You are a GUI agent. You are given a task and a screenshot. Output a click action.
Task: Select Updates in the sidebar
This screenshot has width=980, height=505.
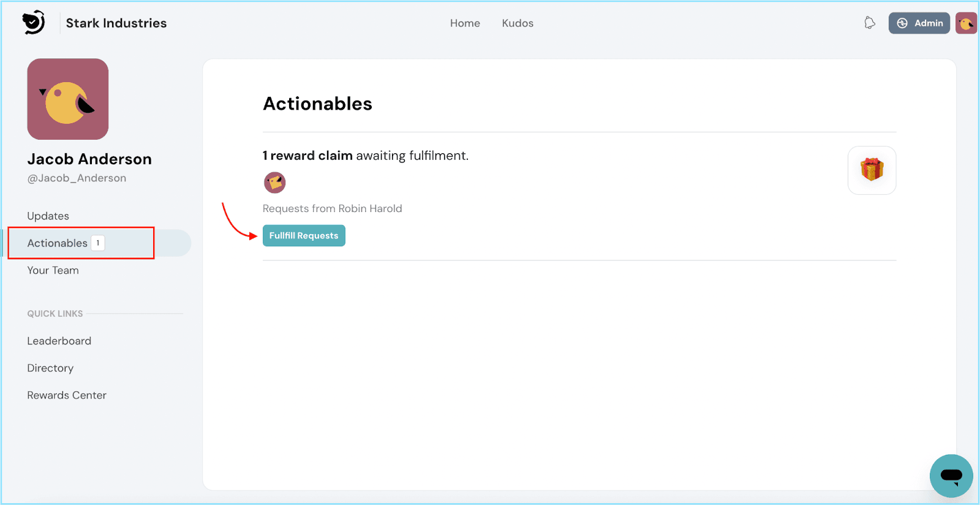48,216
